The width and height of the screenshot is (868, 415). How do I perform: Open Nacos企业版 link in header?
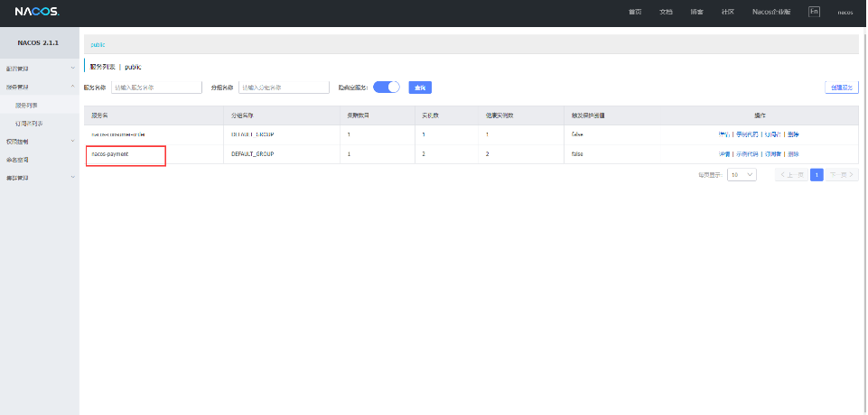coord(771,12)
